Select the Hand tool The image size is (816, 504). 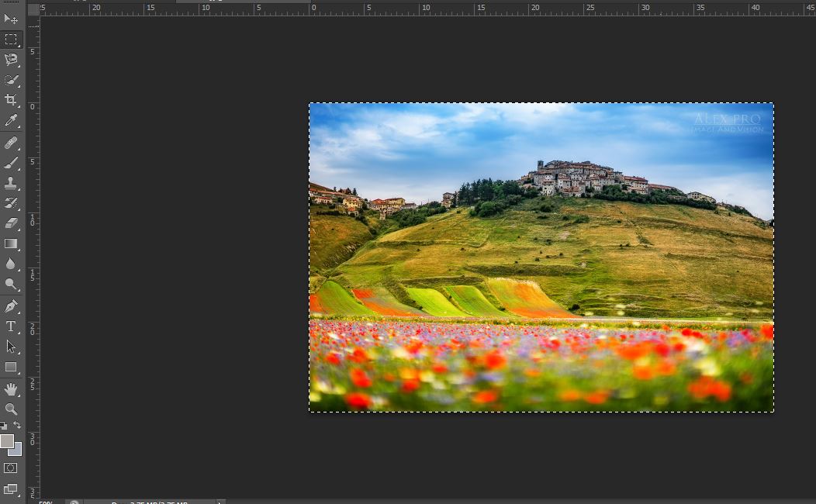[11, 388]
